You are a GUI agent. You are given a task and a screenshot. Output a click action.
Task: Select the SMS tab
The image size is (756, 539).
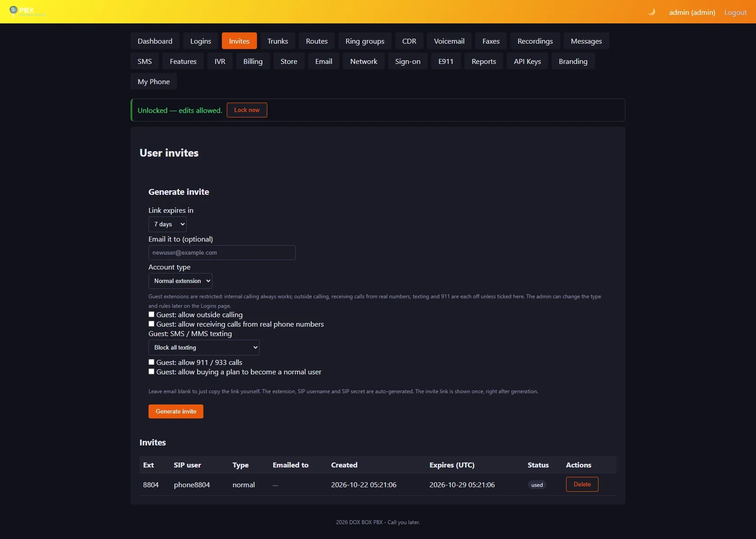point(144,61)
